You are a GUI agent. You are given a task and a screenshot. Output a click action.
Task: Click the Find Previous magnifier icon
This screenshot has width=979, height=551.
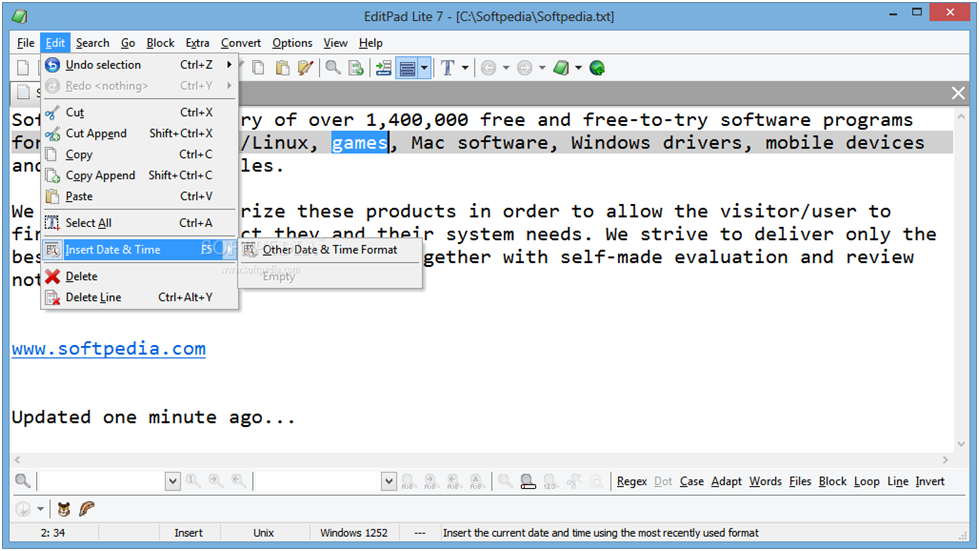(238, 480)
